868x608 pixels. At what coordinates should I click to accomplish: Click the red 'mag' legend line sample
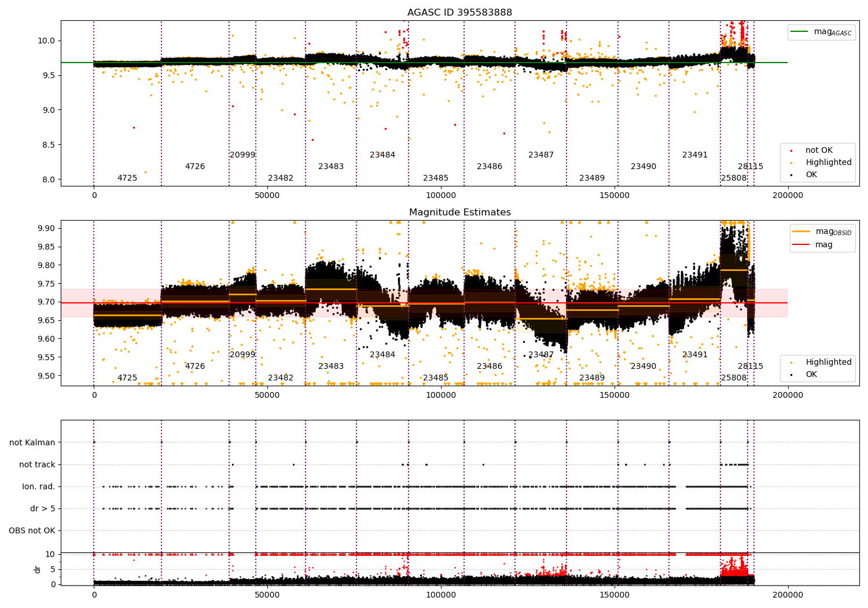(x=802, y=244)
